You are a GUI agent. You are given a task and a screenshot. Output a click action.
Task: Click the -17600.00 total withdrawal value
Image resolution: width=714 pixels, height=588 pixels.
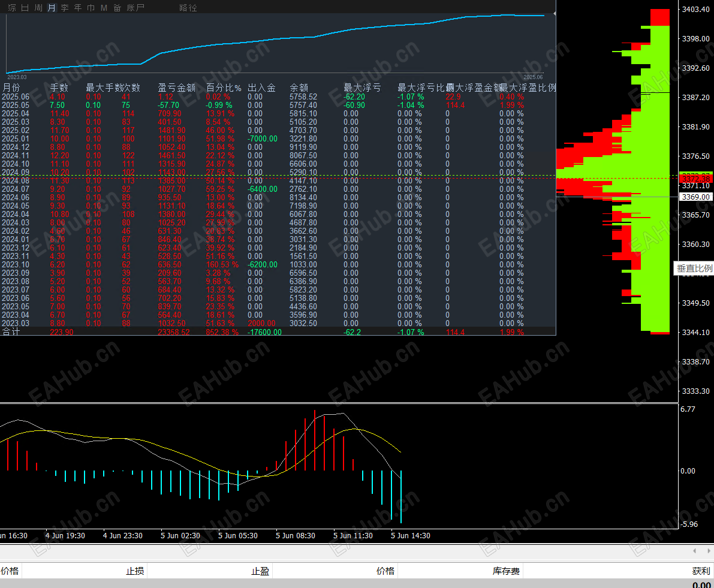pyautogui.click(x=264, y=332)
